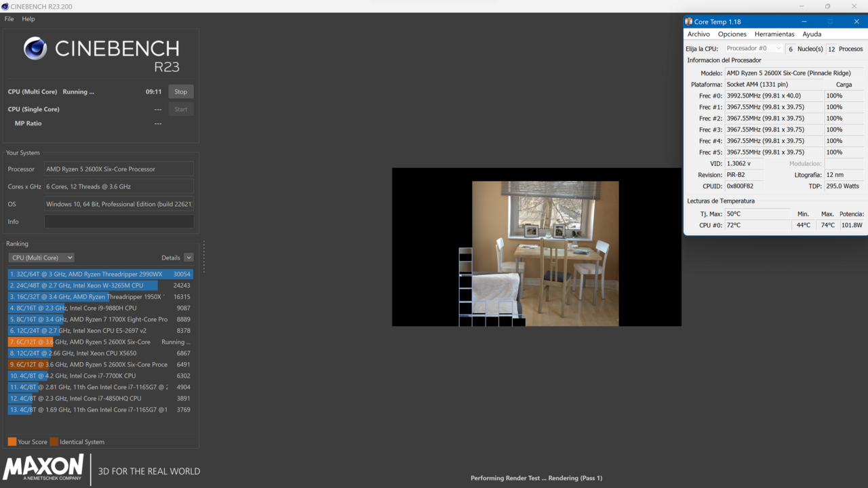The height and width of the screenshot is (488, 868).
Task: Open the Cinebench Help menu
Action: 28,19
